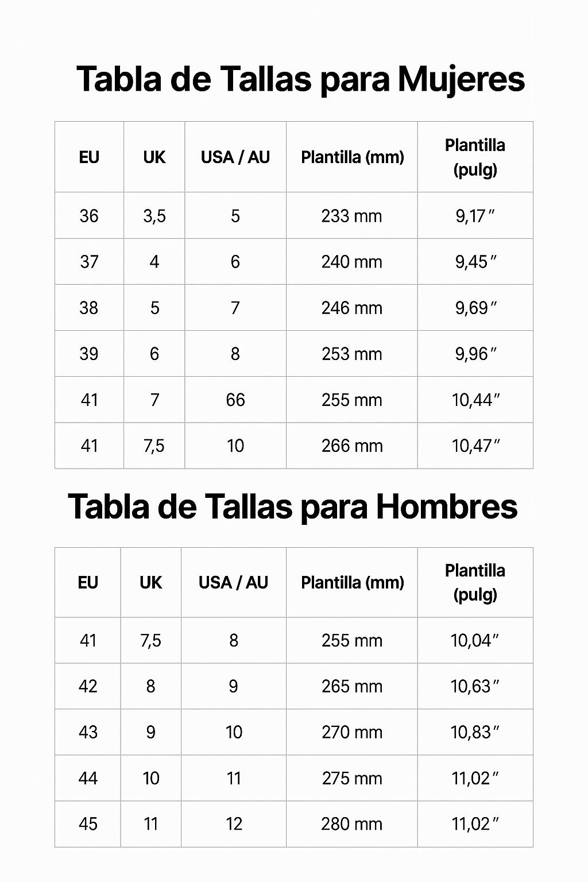The image size is (588, 882).
Task: Click the 10,04″ cell in men's table
Action: tap(475, 640)
